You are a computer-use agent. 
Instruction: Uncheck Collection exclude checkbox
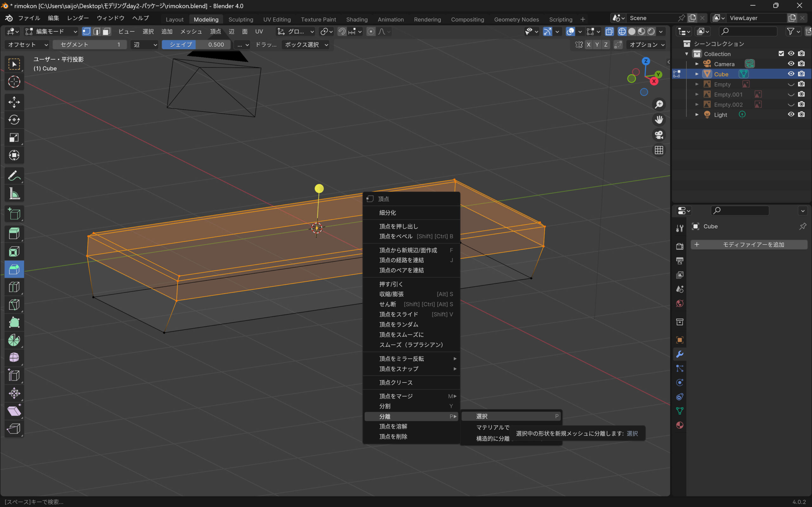[x=781, y=54]
